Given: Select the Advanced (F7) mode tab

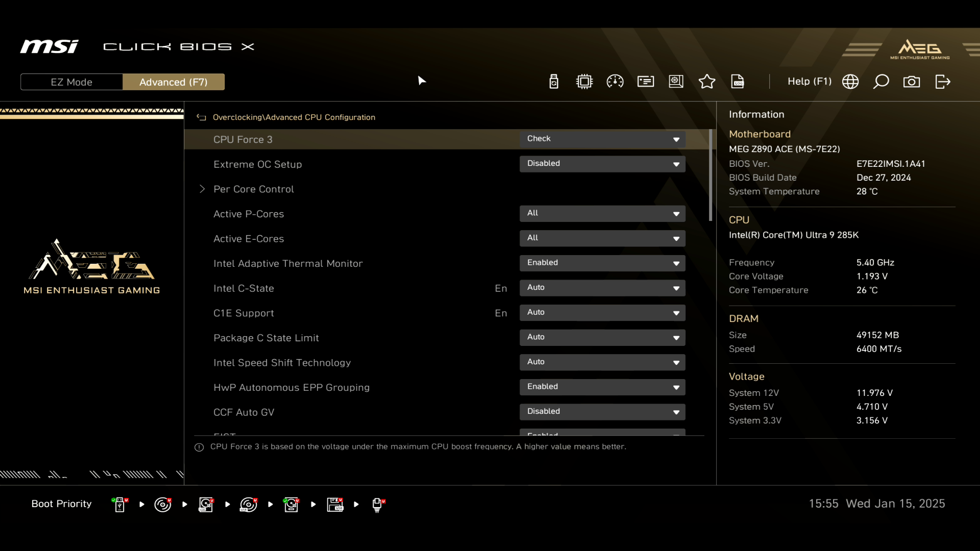Looking at the screenshot, I should pos(174,82).
